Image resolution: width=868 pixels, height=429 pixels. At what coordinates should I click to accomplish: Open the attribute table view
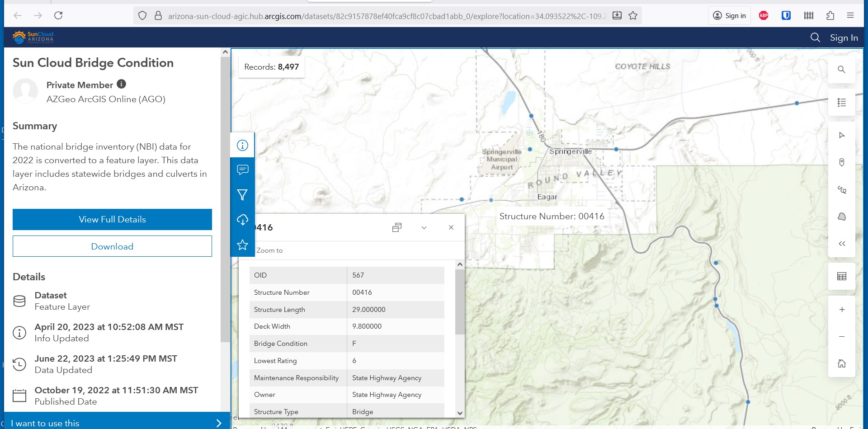click(x=841, y=276)
